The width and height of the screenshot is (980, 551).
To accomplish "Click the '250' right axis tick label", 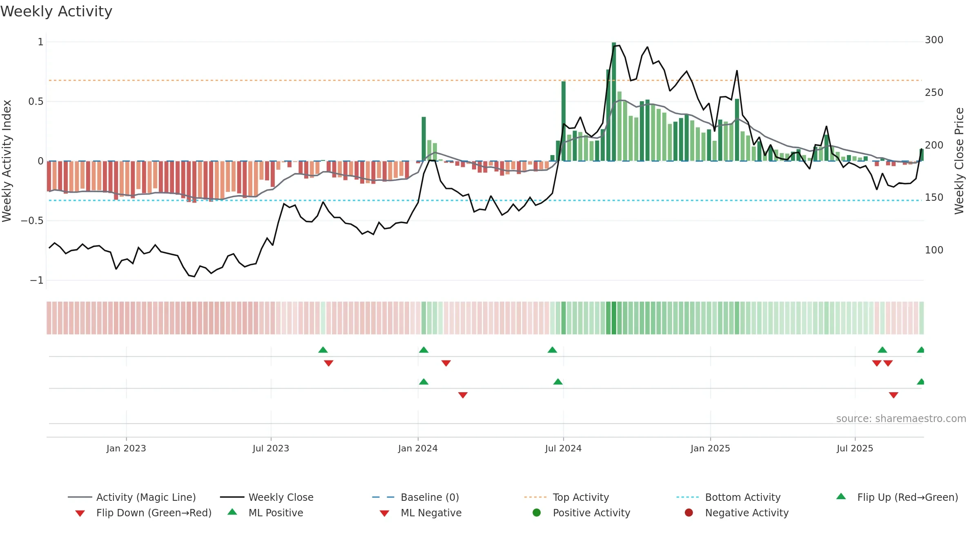I will (934, 93).
